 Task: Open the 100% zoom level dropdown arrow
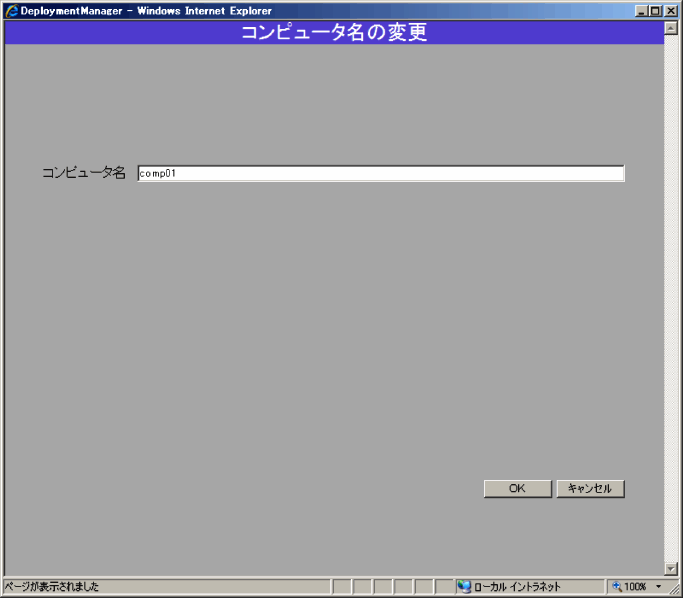tap(659, 587)
